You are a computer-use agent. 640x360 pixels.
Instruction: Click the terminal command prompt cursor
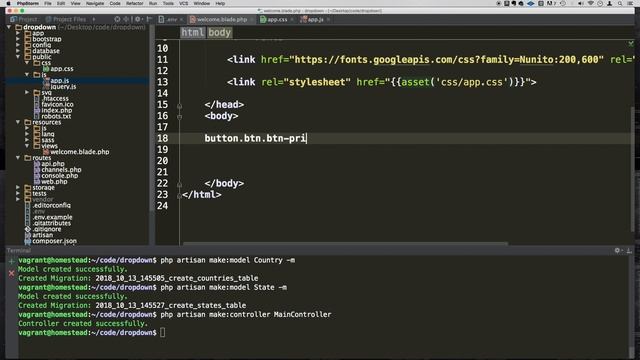pos(163,332)
